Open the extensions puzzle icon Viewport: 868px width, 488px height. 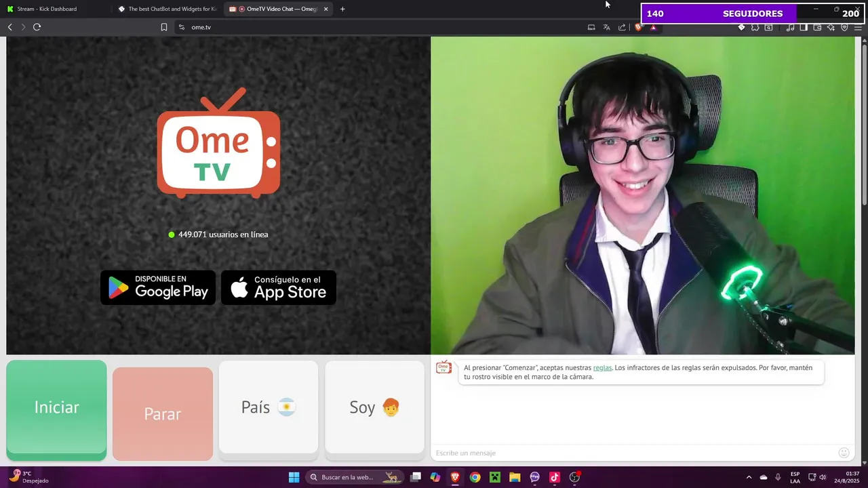pyautogui.click(x=755, y=27)
